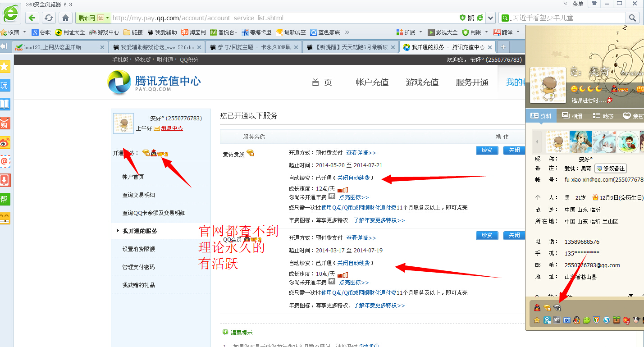Switch to the 天天酷跑6月 tab
644x347 pixels.
pyautogui.click(x=350, y=47)
